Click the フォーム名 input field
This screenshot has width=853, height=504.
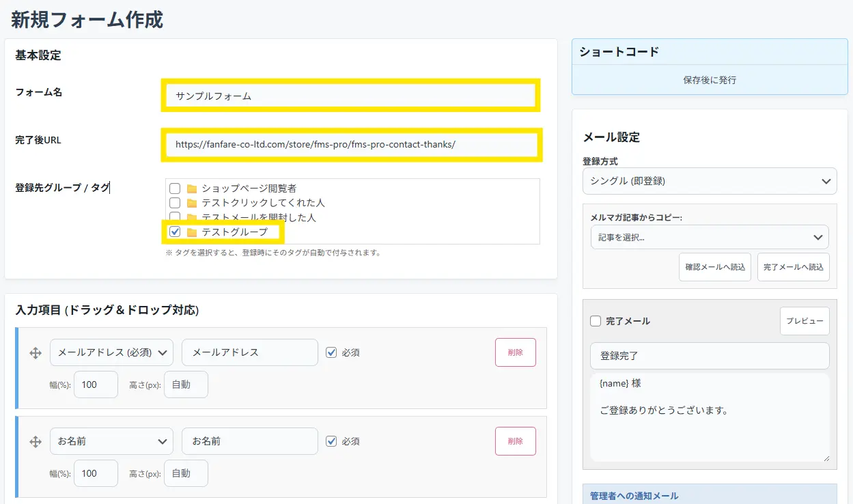[x=351, y=96]
